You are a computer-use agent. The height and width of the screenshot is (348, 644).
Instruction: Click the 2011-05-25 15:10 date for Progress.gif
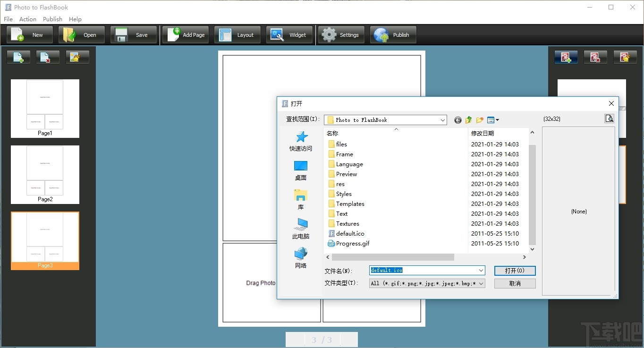(x=495, y=243)
